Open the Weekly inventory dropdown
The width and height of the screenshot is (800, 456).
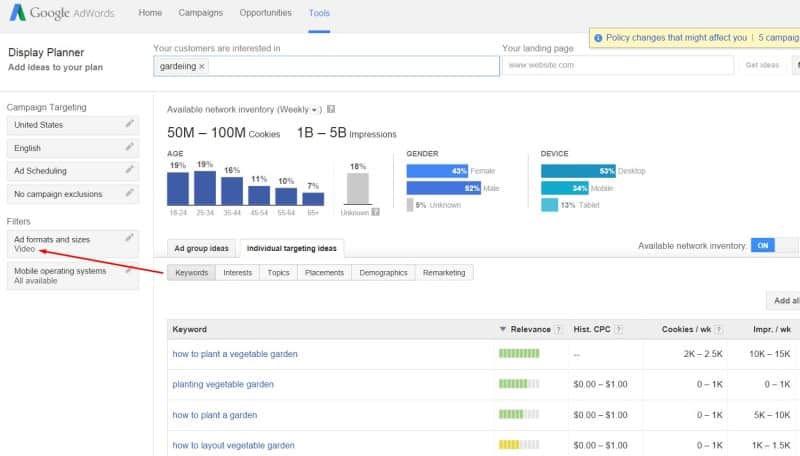[x=314, y=110]
